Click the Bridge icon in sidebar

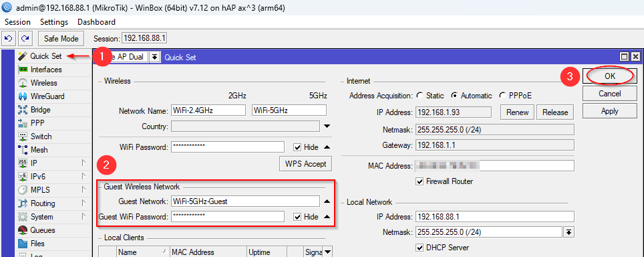tap(23, 110)
